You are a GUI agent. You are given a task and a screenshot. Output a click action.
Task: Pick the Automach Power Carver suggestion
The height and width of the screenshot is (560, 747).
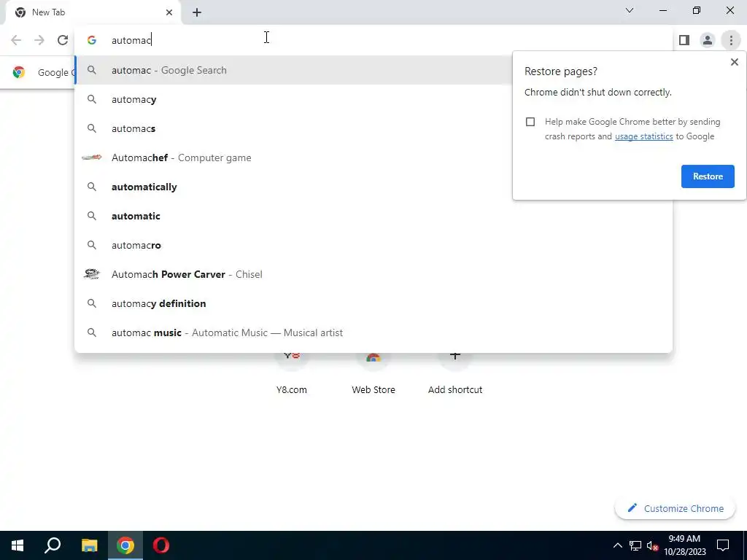click(373, 274)
